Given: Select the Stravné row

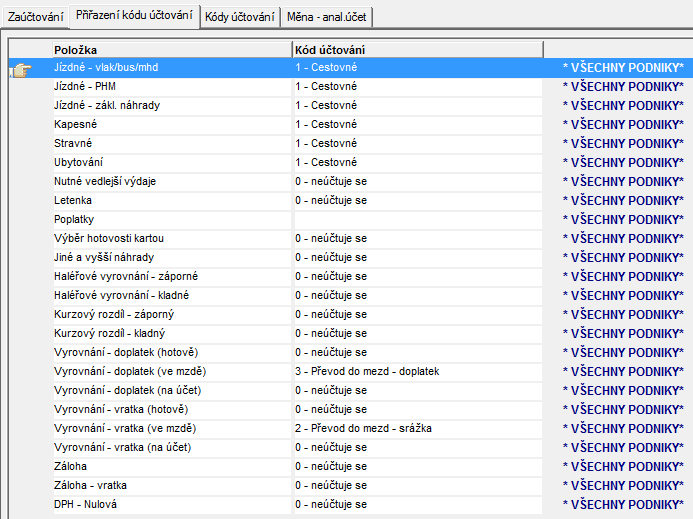Looking at the screenshot, I should click(x=171, y=144).
